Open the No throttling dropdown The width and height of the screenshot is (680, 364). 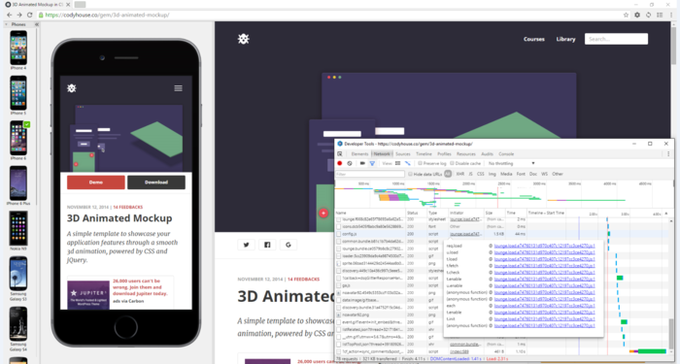click(511, 164)
